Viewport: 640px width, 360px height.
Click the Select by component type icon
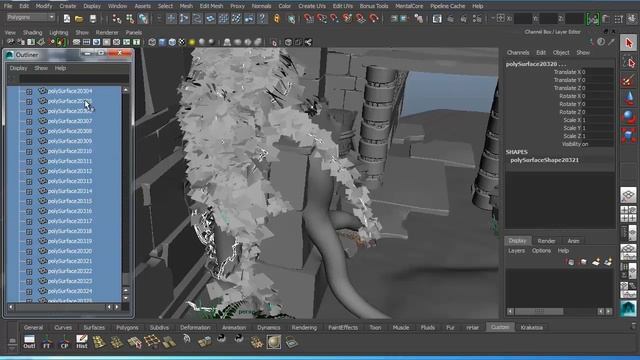143,18
